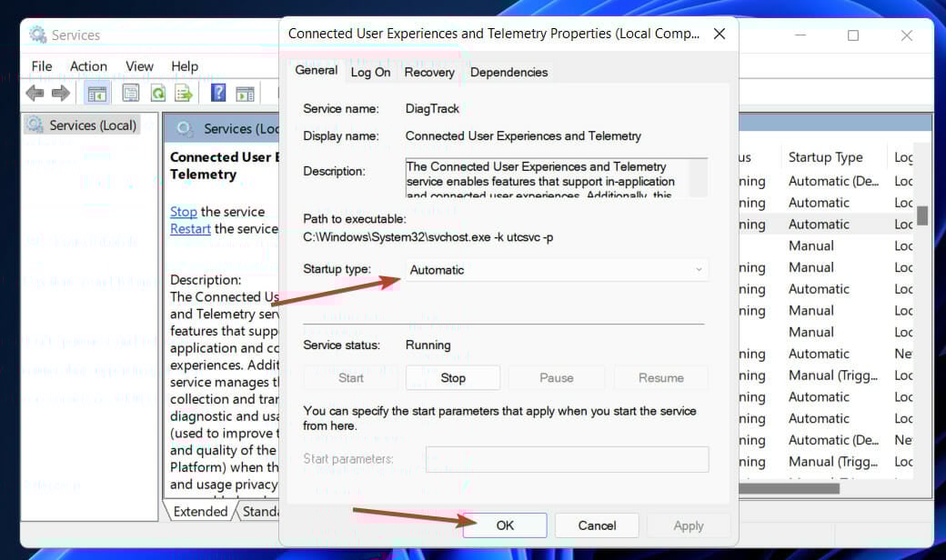This screenshot has width=946, height=560.
Task: Select the Log On tab
Action: coord(370,72)
